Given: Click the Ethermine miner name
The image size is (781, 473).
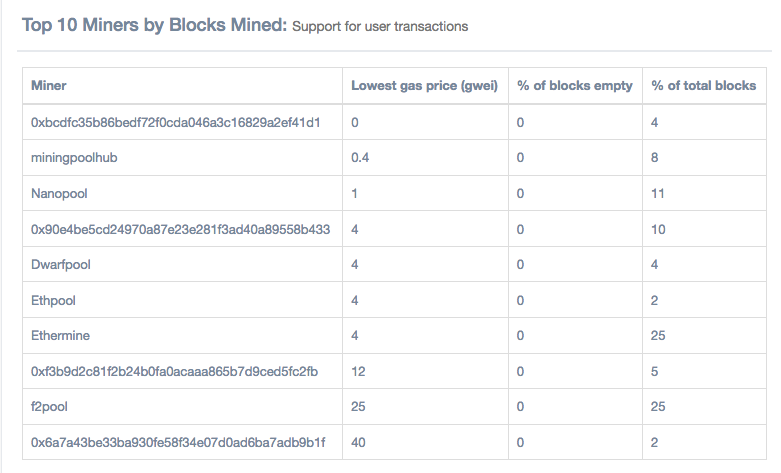Looking at the screenshot, I should click(60, 336).
